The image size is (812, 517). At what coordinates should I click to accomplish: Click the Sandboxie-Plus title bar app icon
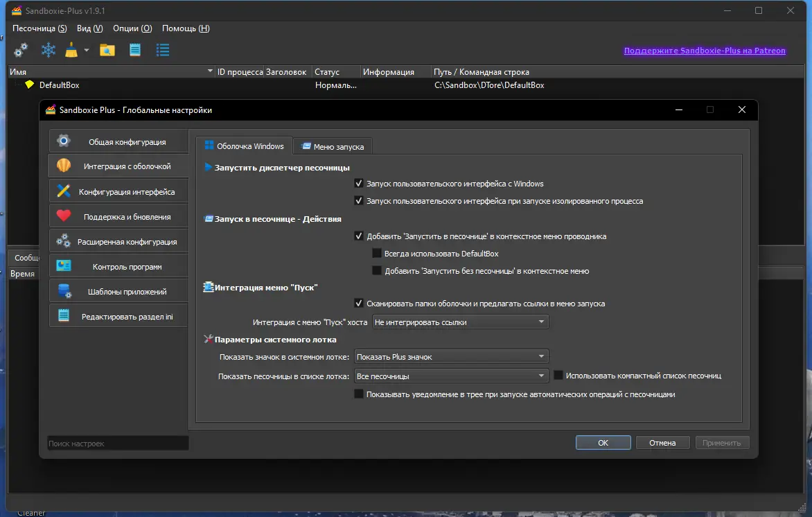pyautogui.click(x=17, y=10)
